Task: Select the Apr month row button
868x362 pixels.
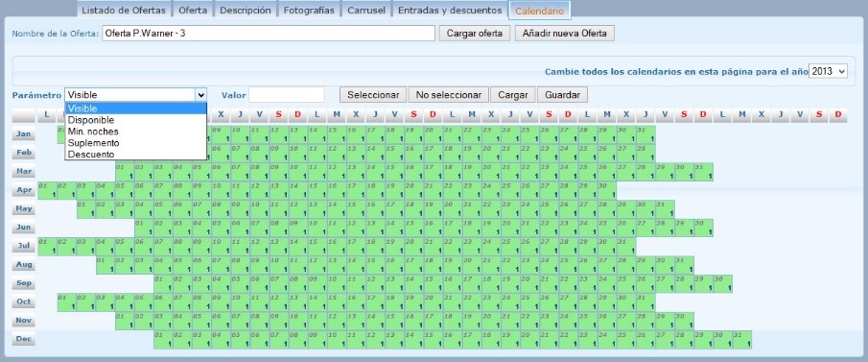Action: pyautogui.click(x=24, y=189)
